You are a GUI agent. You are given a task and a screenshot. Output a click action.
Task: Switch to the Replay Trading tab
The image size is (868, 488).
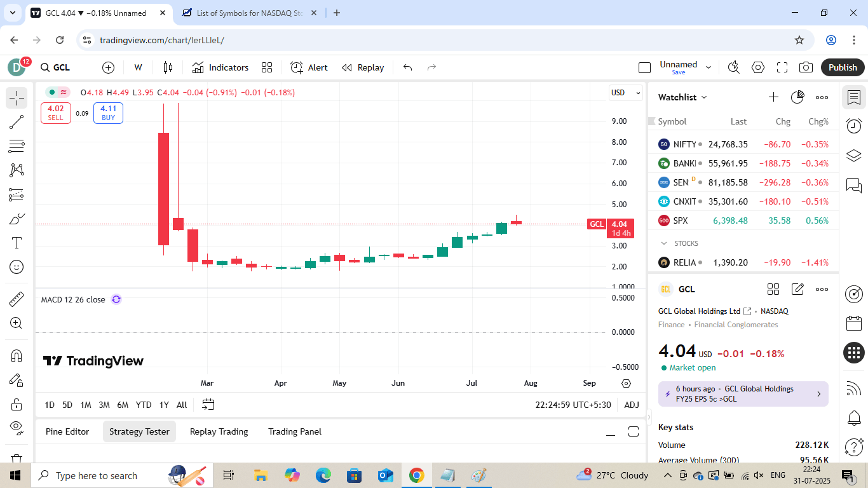219,431
